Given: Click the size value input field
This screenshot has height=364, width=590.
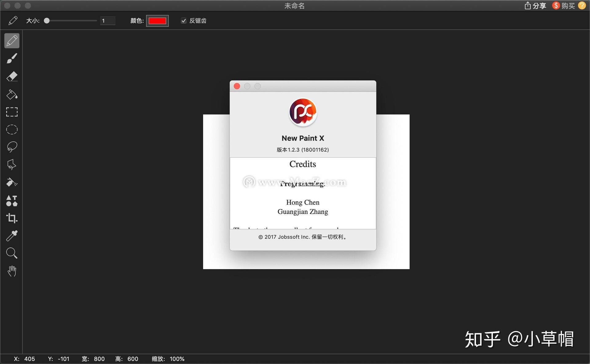Looking at the screenshot, I should (x=108, y=21).
